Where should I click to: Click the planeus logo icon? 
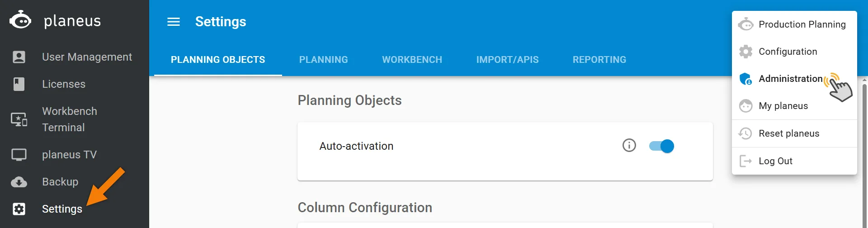20,20
